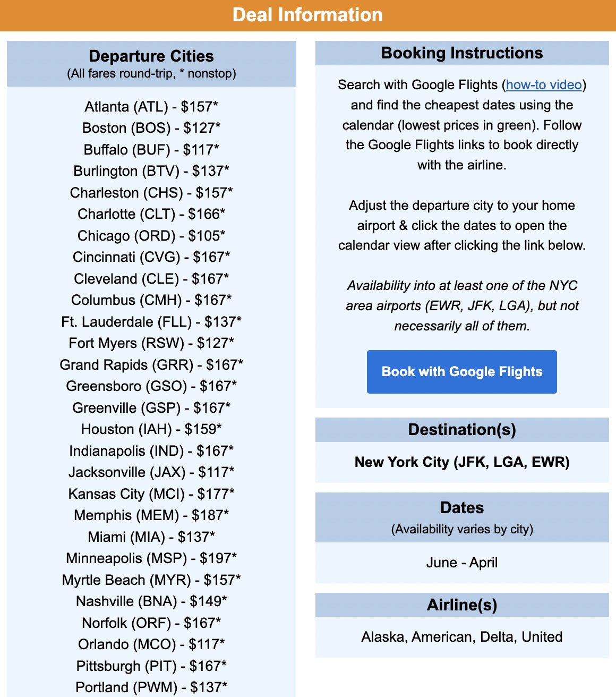Click the Chicago (ORD) $105 deal
Viewport: 616px width, 697px height.
click(151, 235)
